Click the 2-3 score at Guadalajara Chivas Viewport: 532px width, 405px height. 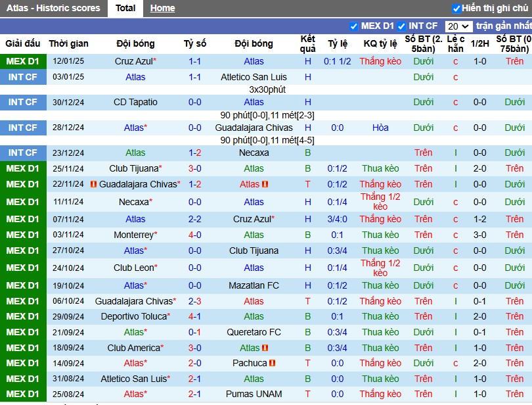195,301
